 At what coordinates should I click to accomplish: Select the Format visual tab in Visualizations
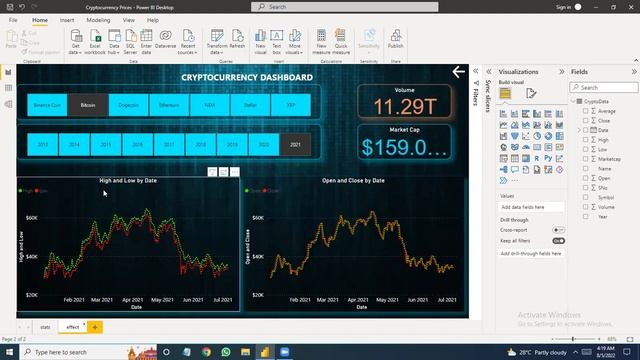[531, 93]
